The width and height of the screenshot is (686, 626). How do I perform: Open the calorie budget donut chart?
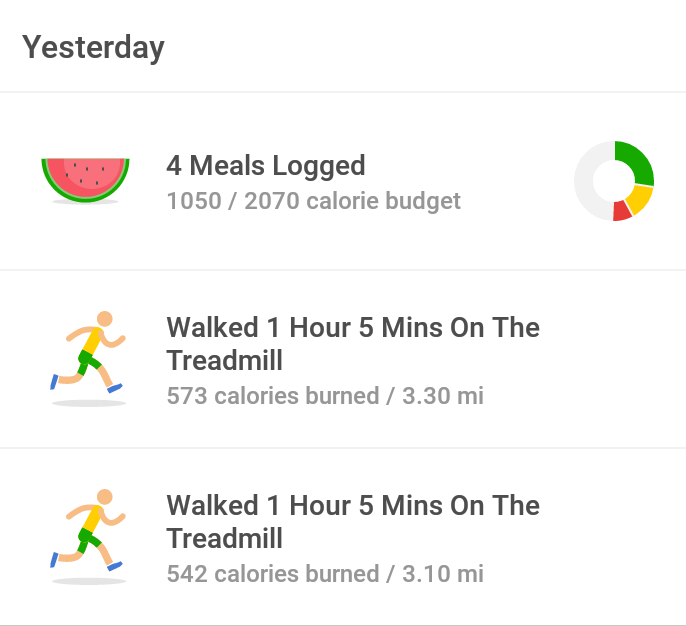[x=614, y=181]
